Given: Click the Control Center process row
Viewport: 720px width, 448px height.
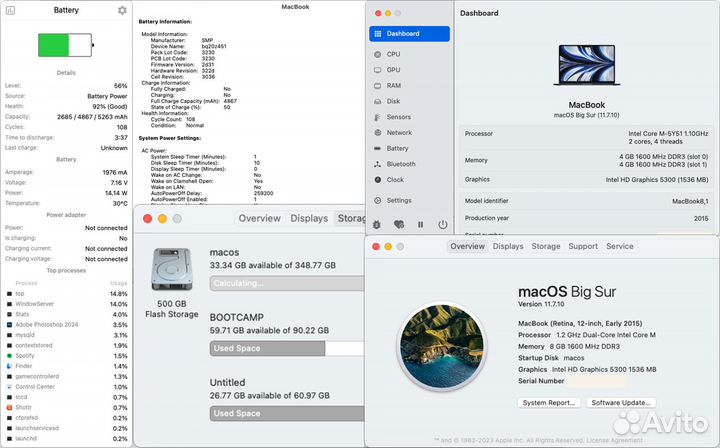Looking at the screenshot, I should tap(67, 387).
